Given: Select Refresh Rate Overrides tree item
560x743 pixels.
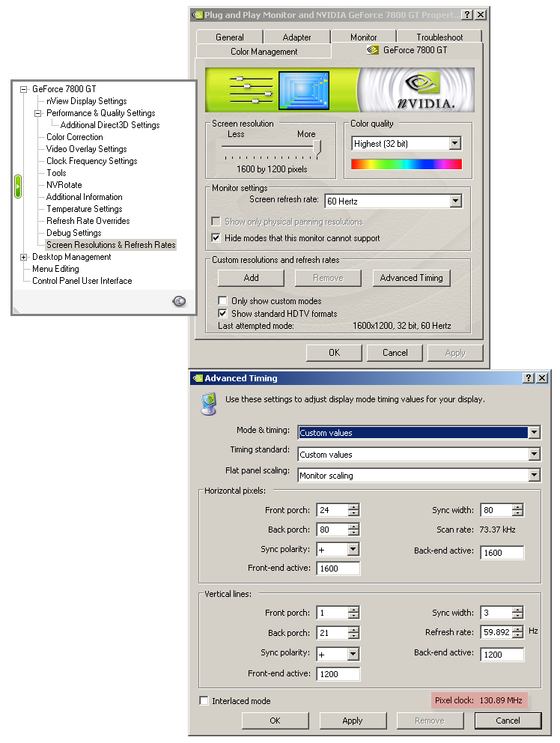Looking at the screenshot, I should tap(88, 221).
